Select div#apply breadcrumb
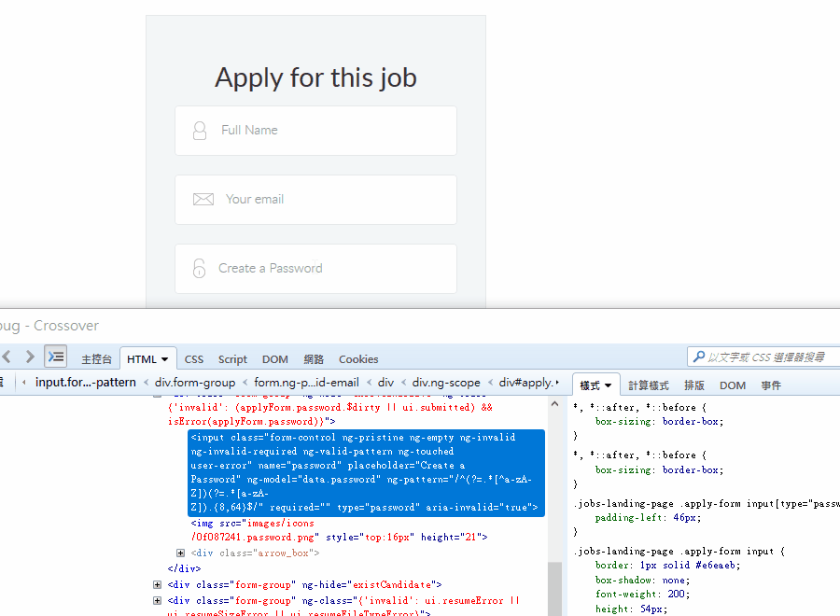Image resolution: width=840 pixels, height=616 pixels. tap(525, 383)
